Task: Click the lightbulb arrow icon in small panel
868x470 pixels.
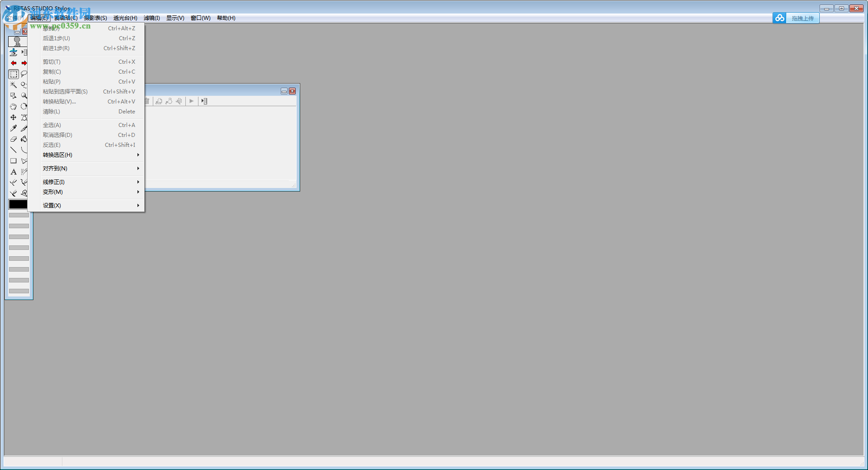Action: click(169, 101)
